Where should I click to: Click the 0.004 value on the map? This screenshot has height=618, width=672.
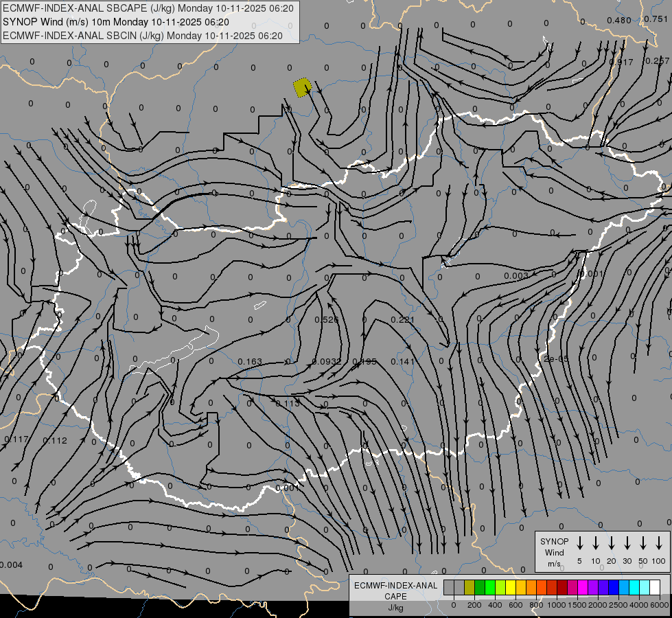click(x=11, y=565)
